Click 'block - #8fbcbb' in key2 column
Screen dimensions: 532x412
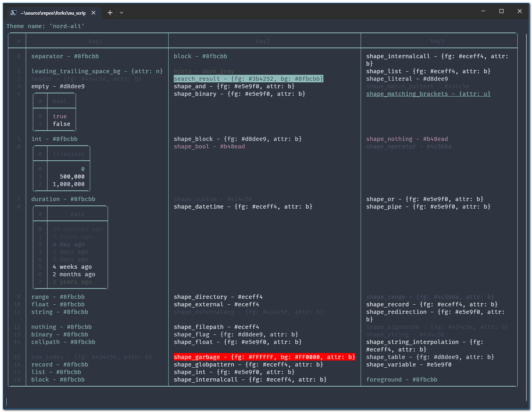point(201,56)
